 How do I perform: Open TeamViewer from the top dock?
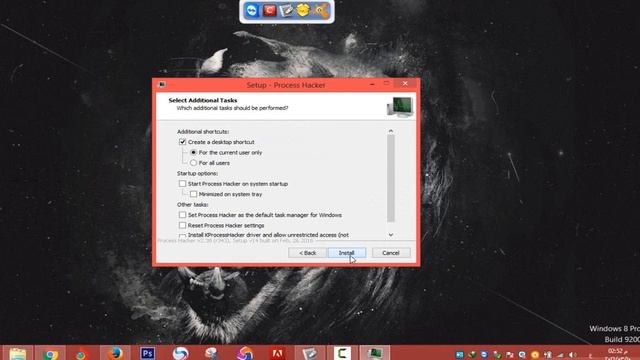click(x=252, y=11)
